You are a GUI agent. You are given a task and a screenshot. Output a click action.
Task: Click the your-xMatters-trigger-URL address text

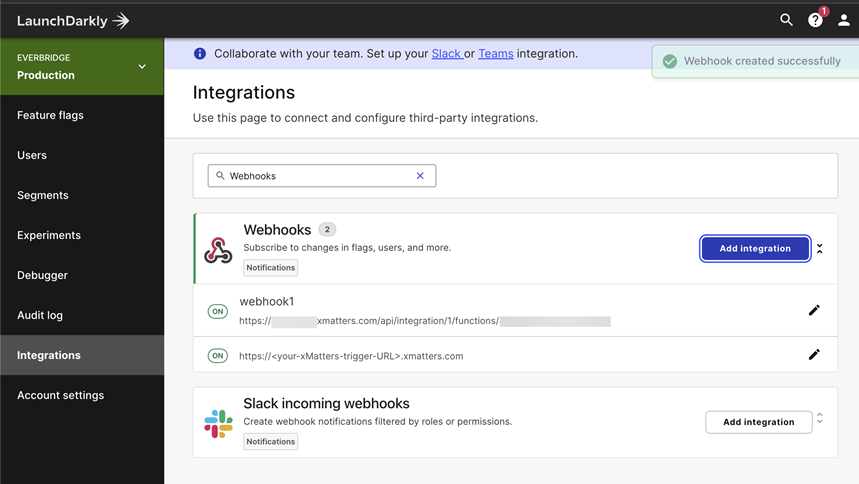click(x=351, y=356)
